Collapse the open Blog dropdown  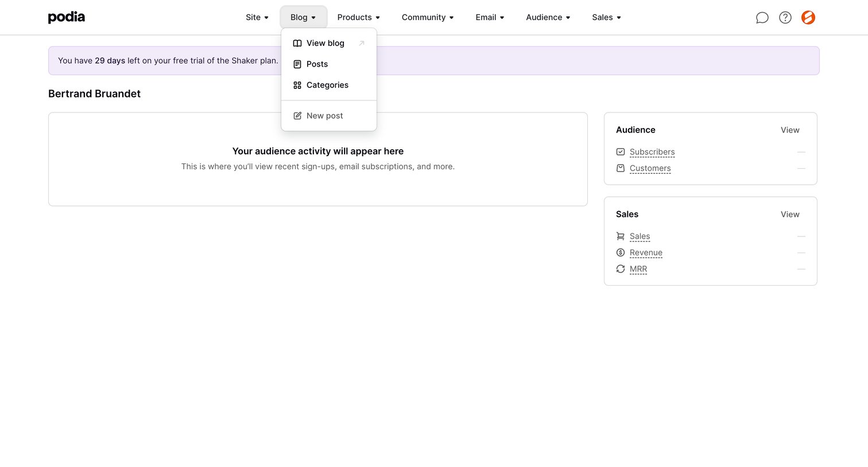(x=303, y=17)
